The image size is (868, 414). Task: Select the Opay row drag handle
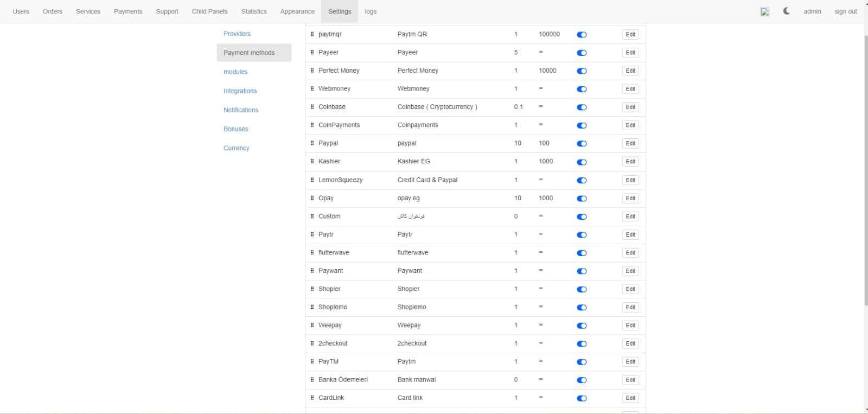pyautogui.click(x=312, y=198)
